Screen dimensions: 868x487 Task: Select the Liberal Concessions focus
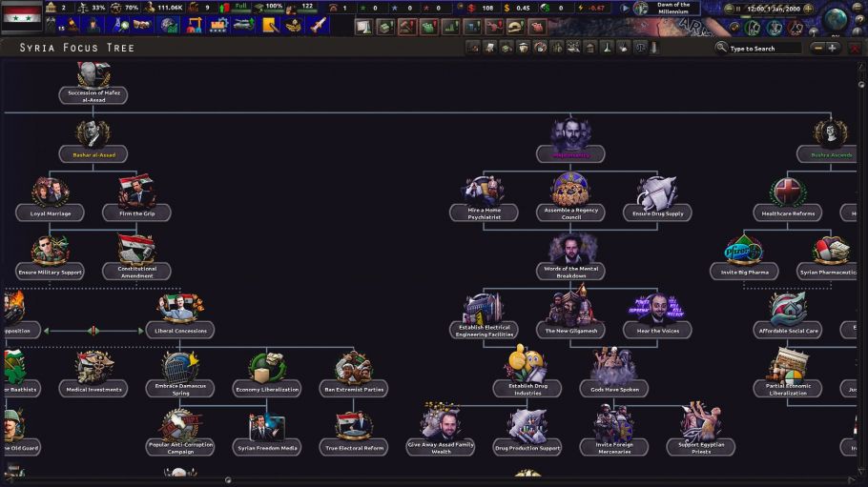pyautogui.click(x=180, y=331)
